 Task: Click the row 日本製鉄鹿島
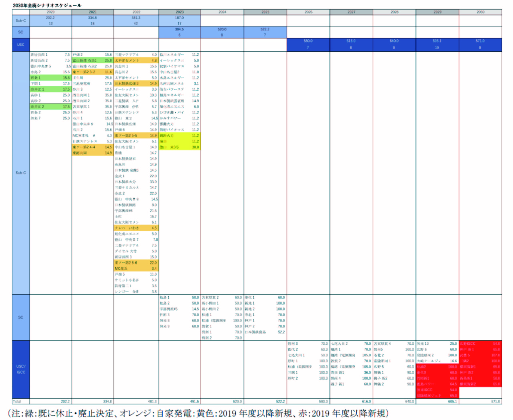pyautogui.click(x=265, y=332)
